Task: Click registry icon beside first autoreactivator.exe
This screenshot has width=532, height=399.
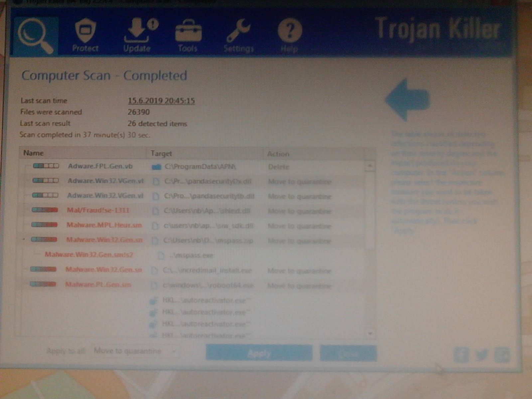Action: tap(153, 301)
